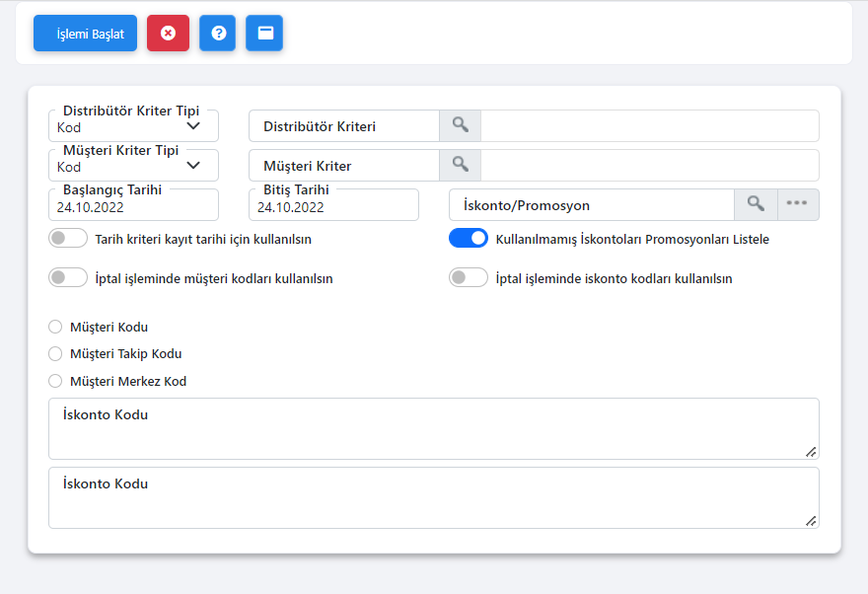This screenshot has height=594, width=868.
Task: Enable Tarih kriteri kayıt tarihi için kullanılsın
Action: tap(68, 239)
